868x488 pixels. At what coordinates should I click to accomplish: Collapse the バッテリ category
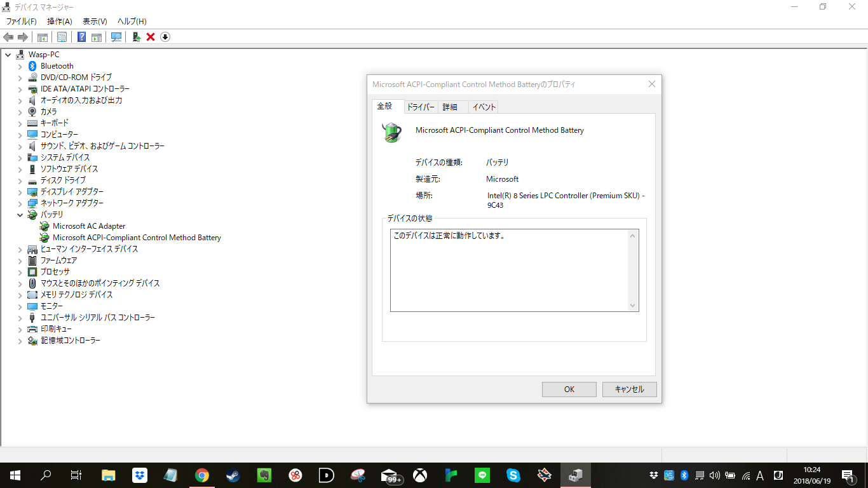click(x=20, y=215)
